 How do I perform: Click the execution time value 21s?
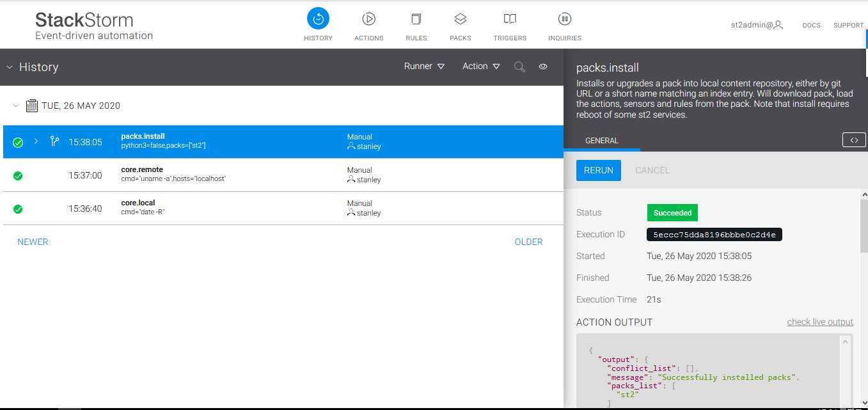(654, 299)
